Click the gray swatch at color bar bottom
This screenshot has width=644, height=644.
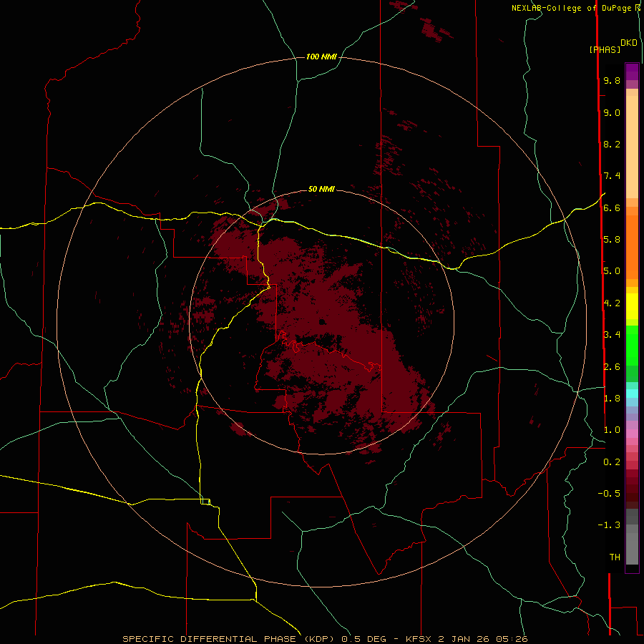tap(632, 548)
